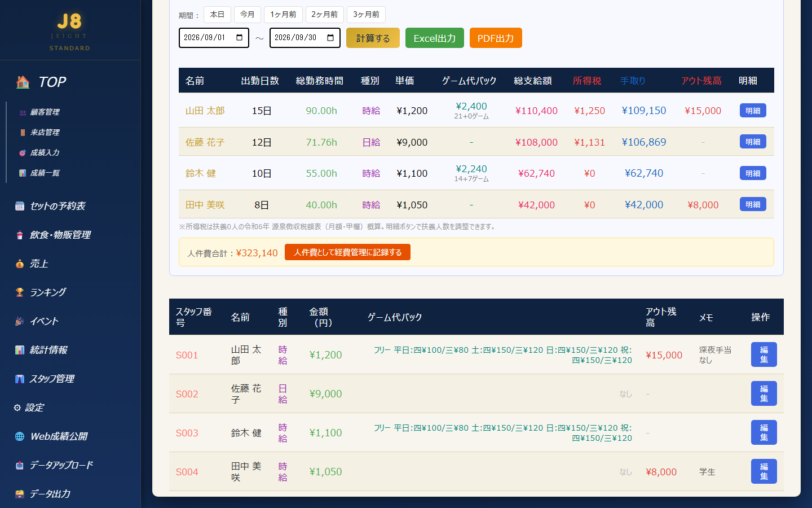Image resolution: width=812 pixels, height=508 pixels.
Task: Click the 成績入力 target icon
Action: point(23,153)
